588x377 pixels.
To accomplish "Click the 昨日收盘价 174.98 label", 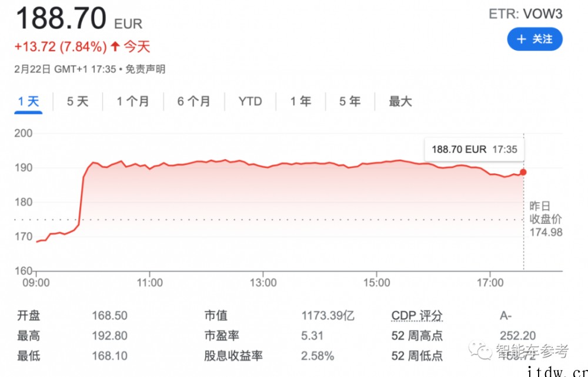I will (x=546, y=219).
